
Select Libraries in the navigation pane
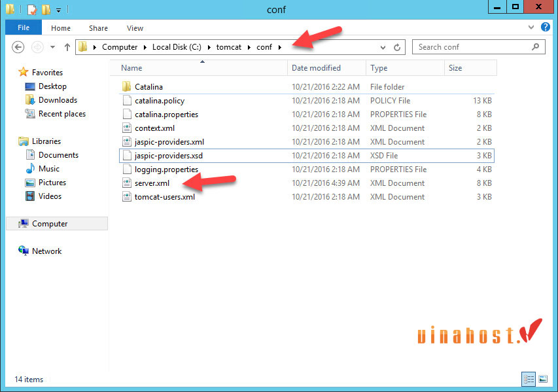click(x=46, y=141)
